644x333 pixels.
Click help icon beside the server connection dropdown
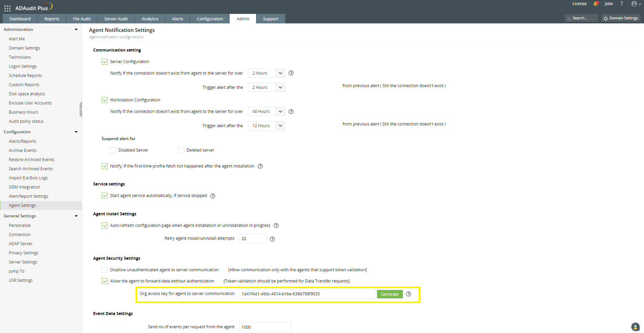coord(291,73)
